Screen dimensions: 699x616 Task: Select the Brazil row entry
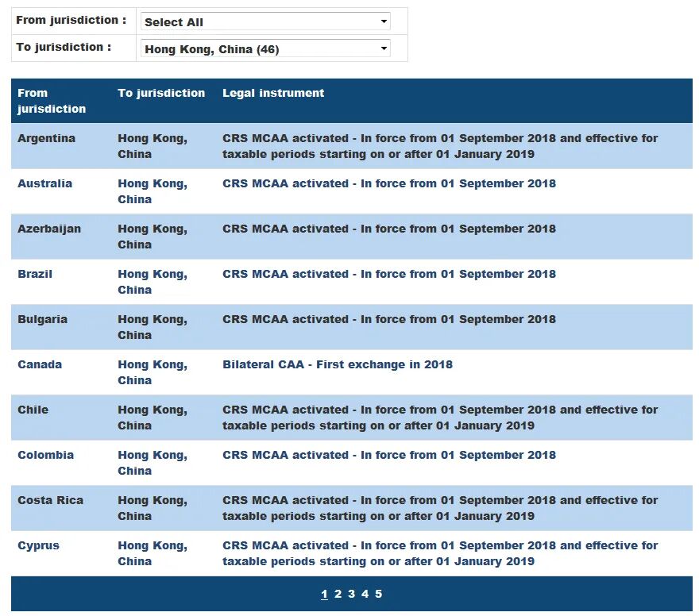click(x=35, y=274)
